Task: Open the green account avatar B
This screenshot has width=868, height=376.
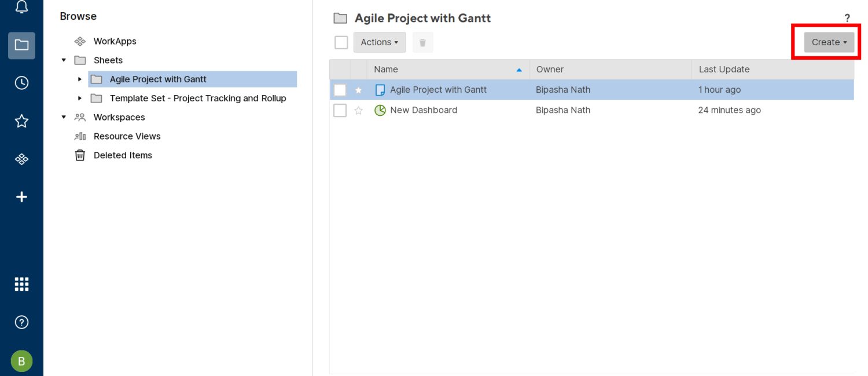Action: [21, 361]
